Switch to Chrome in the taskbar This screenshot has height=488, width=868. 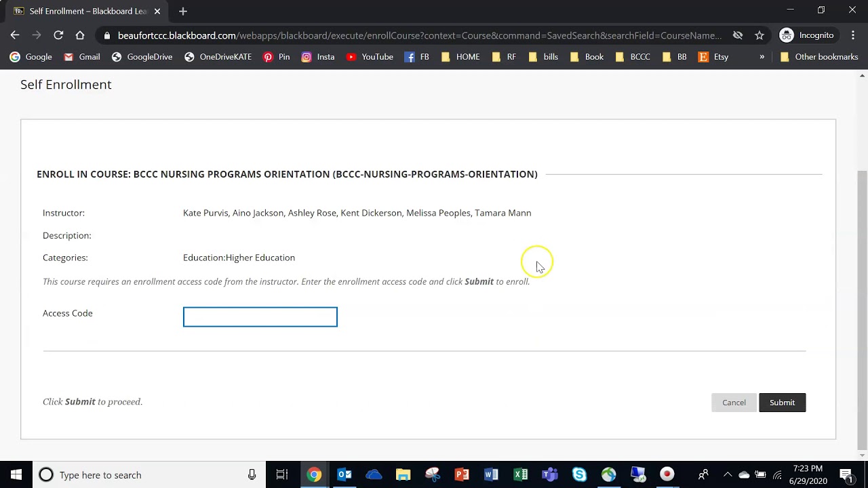(x=314, y=474)
